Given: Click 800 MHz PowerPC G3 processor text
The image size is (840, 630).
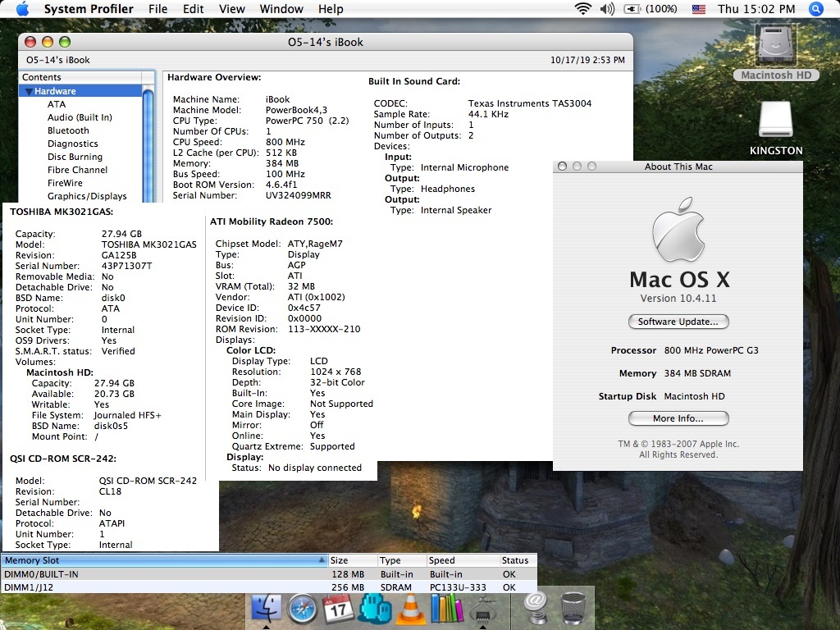Looking at the screenshot, I should click(711, 350).
